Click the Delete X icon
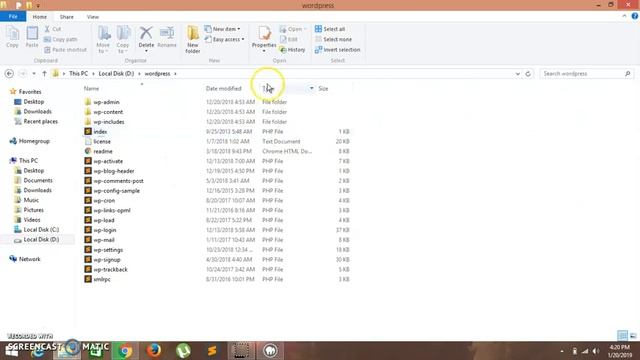Image resolution: width=640 pixels, height=360 pixels. point(146,33)
